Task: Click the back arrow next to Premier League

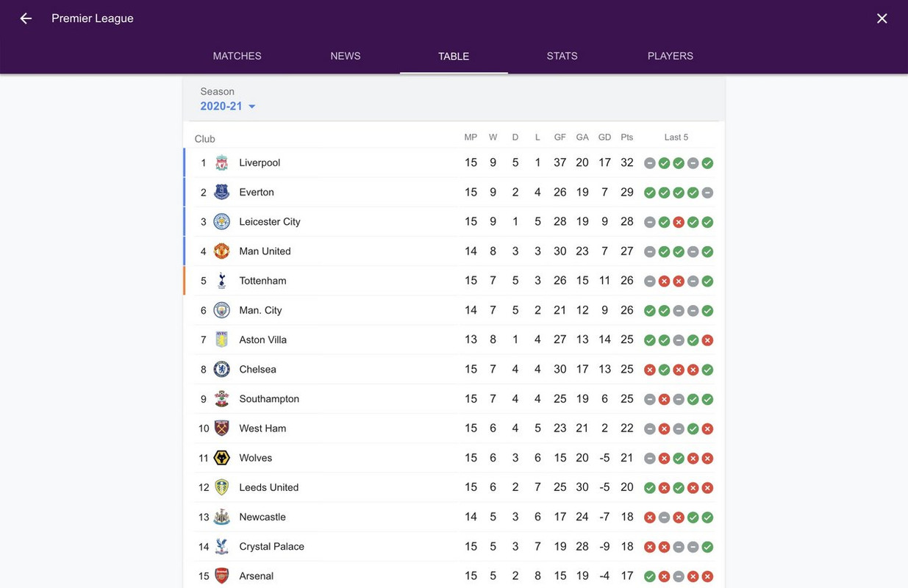Action: (26, 18)
